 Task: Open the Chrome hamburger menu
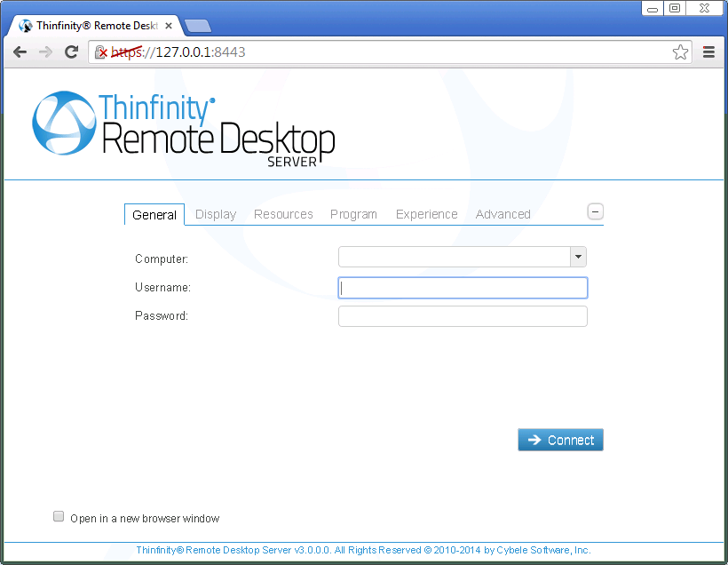708,52
